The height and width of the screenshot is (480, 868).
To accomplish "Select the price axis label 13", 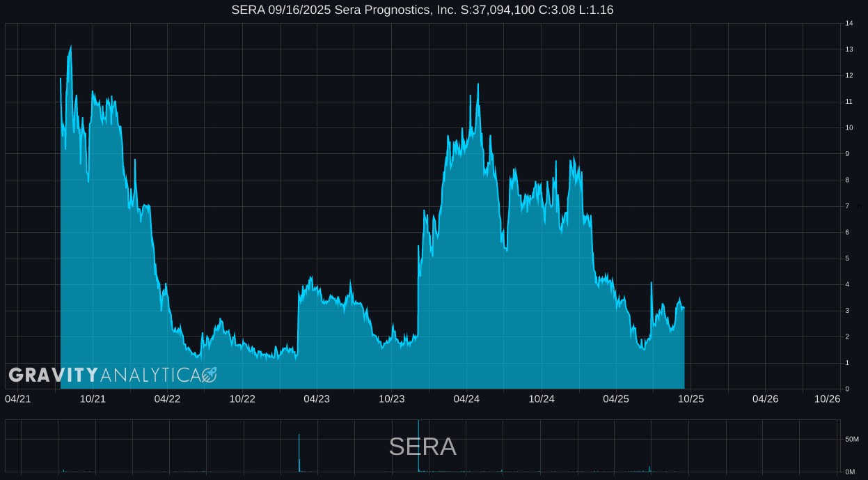I will pyautogui.click(x=849, y=49).
